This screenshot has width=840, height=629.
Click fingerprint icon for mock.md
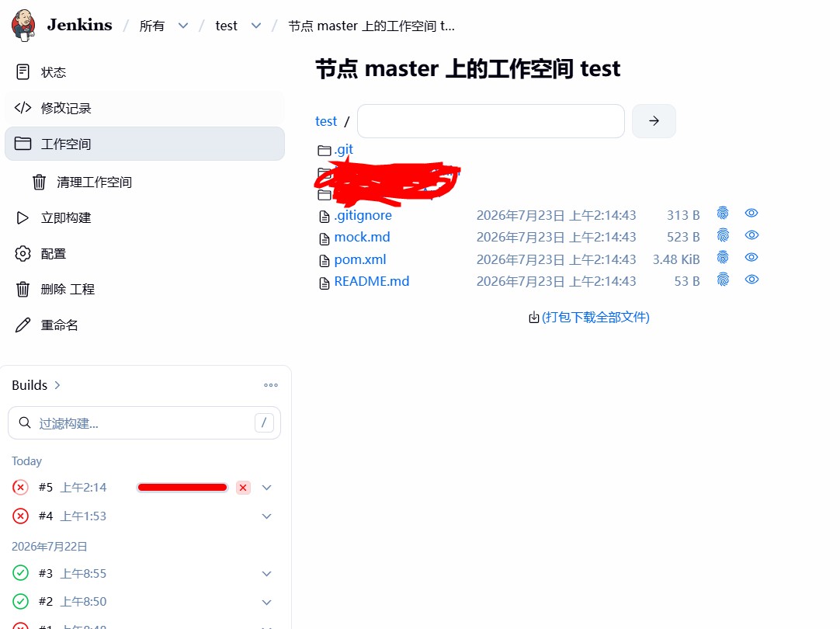pos(723,235)
